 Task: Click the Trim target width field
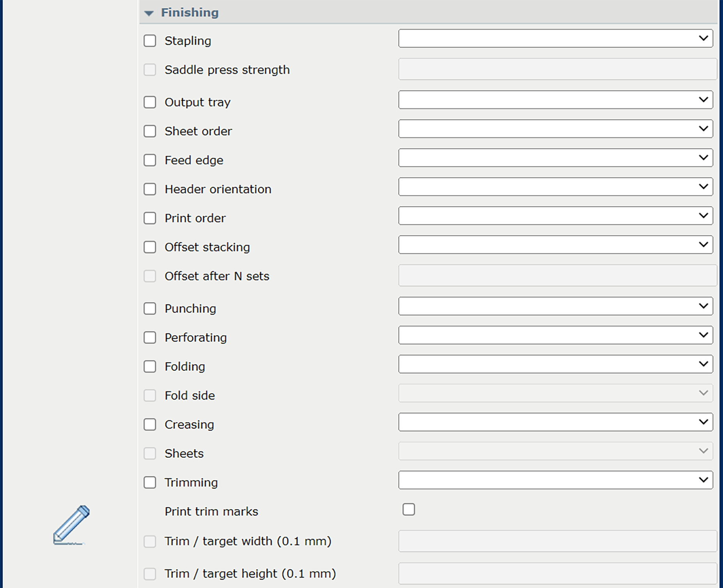coord(557,541)
